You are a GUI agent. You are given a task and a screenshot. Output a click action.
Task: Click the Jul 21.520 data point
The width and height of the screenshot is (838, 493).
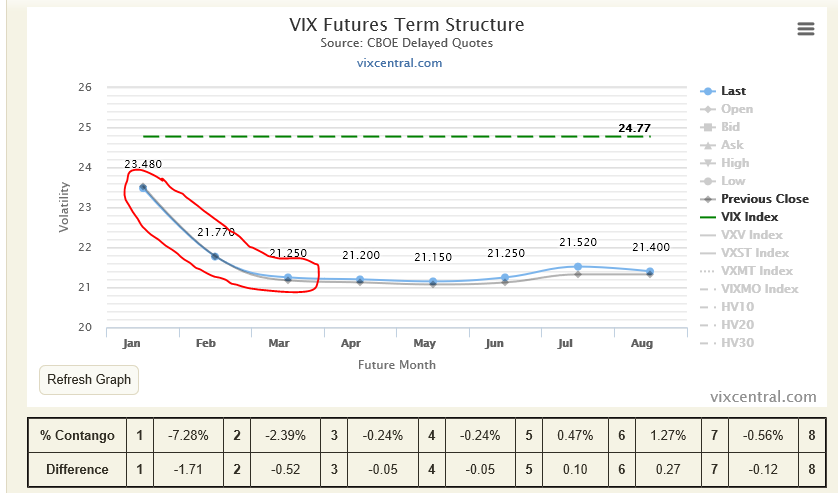click(x=578, y=266)
